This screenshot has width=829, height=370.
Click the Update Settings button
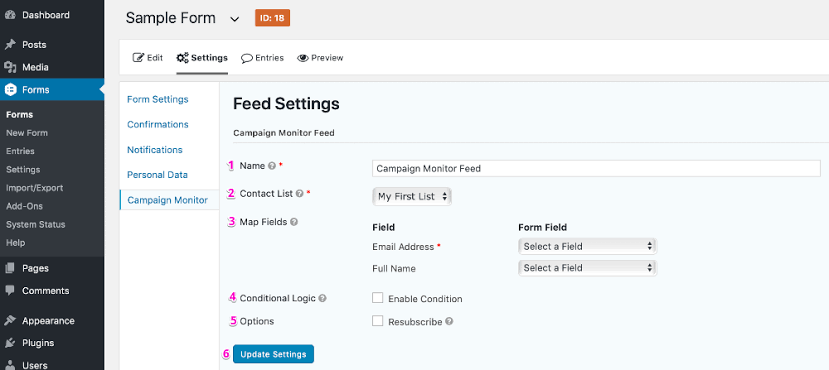coord(273,354)
